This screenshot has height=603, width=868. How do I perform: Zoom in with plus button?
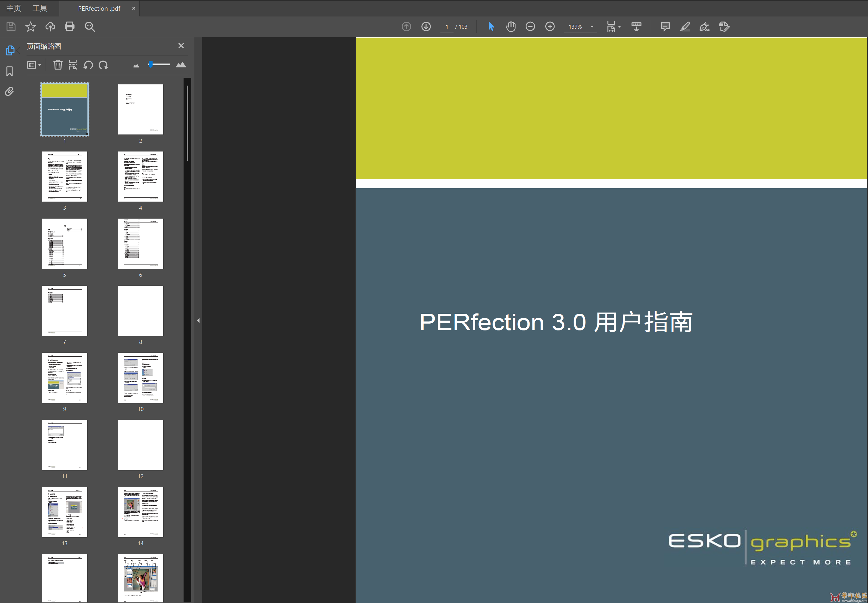(x=550, y=27)
